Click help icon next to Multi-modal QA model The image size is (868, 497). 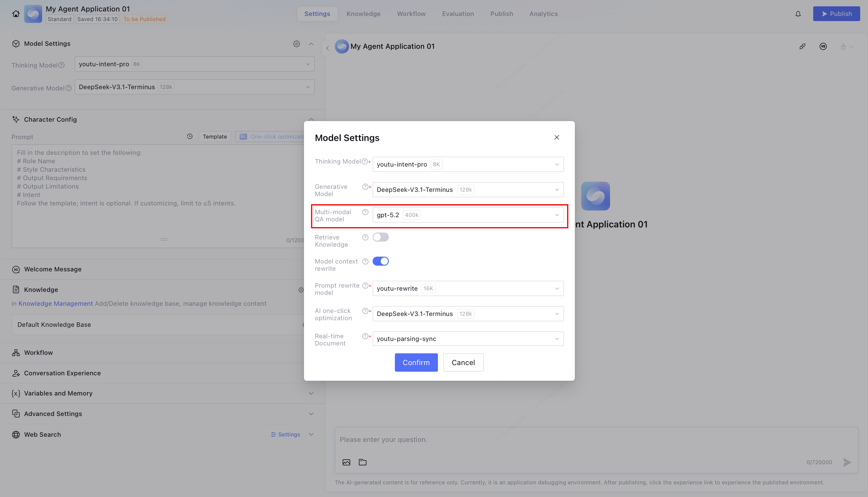pyautogui.click(x=365, y=212)
